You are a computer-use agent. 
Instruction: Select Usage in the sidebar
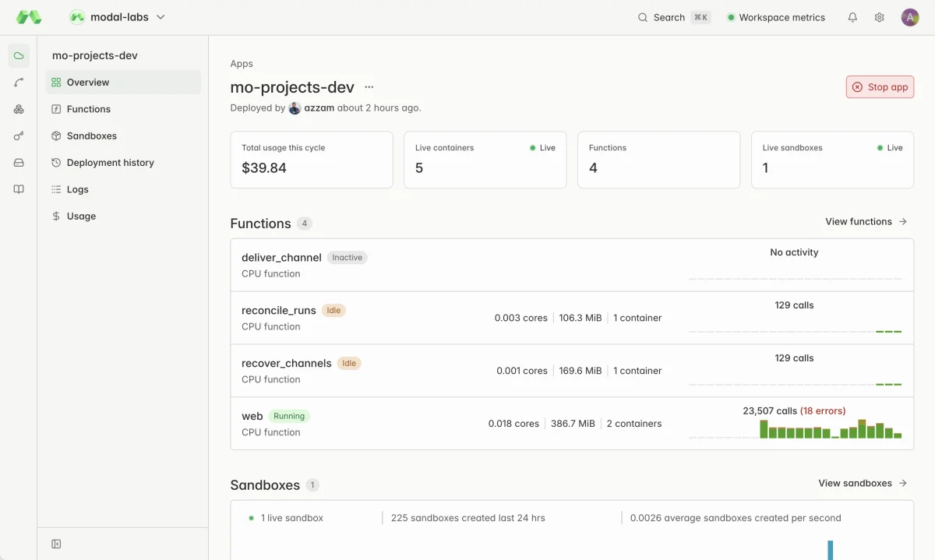pos(123,216)
